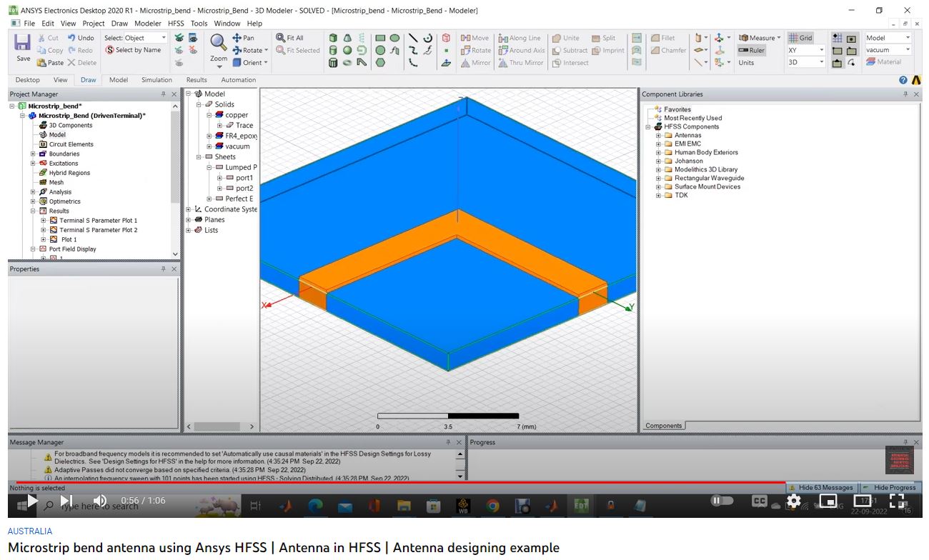This screenshot has width=929, height=560.
Task: Click the Chamfer tool
Action: 669,50
